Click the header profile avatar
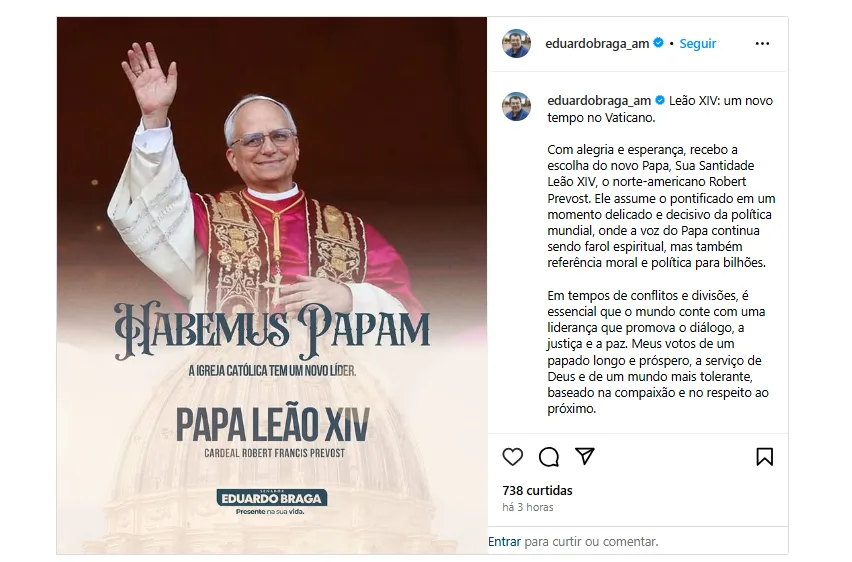The image size is (852, 562). [x=516, y=43]
